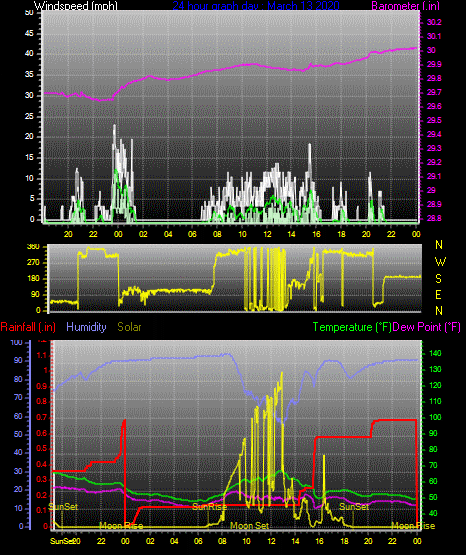Click the "180" wind direction axis value
The height and width of the screenshot is (555, 466).
[34, 279]
